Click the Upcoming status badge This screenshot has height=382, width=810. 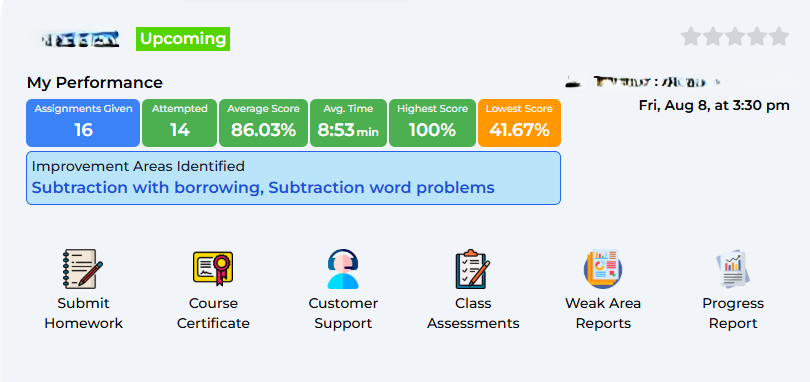click(x=183, y=39)
